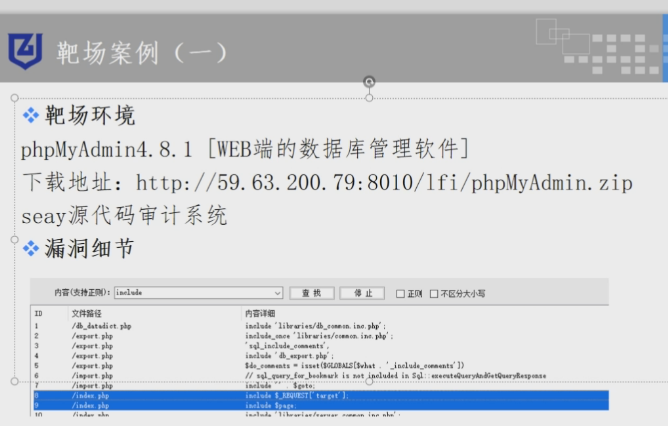Viewport: 668px width, 426px height.
Task: Open the dropdown arrow of the include search box
Action: pyautogui.click(x=277, y=293)
